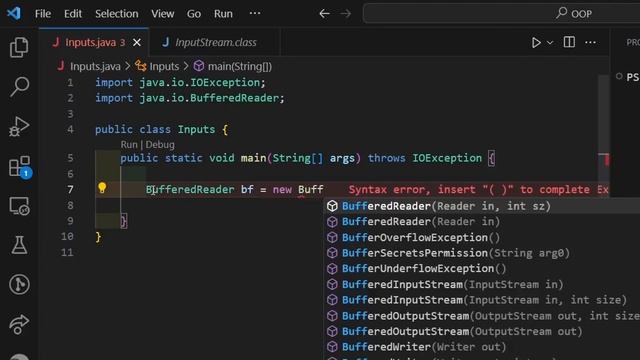Split the editor to the right
The image size is (640, 360).
(569, 42)
